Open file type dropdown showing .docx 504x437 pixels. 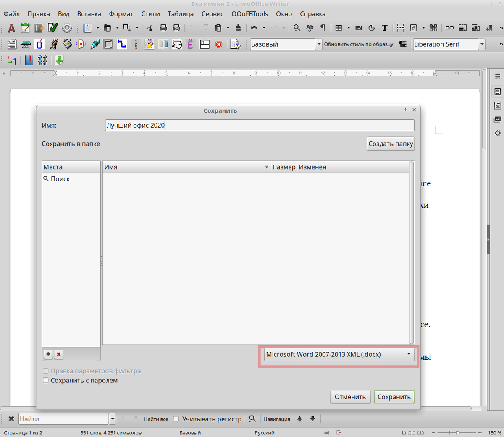pos(339,354)
